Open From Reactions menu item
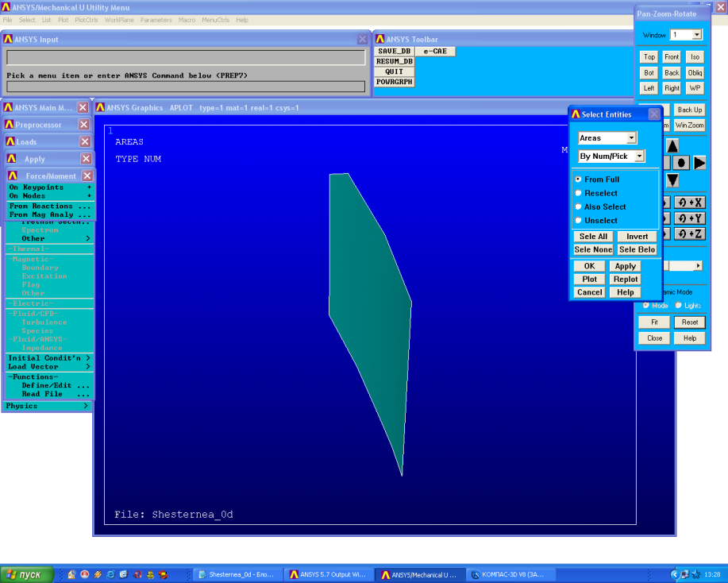Viewport: 728px width, 583px height. (x=50, y=206)
